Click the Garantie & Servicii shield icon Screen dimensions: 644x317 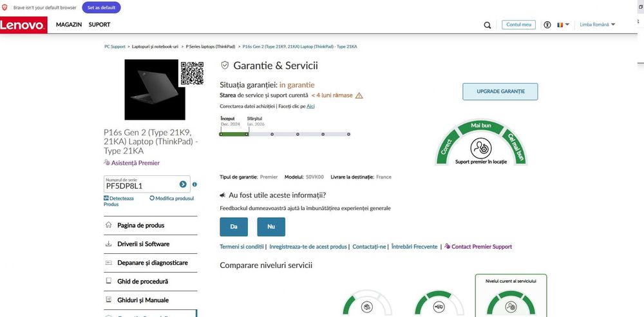click(x=225, y=65)
